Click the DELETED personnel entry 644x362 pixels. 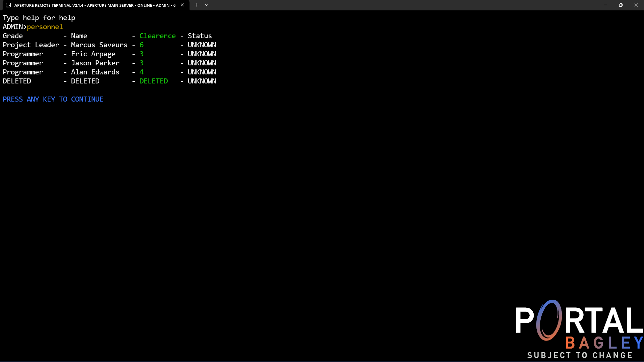(x=85, y=81)
